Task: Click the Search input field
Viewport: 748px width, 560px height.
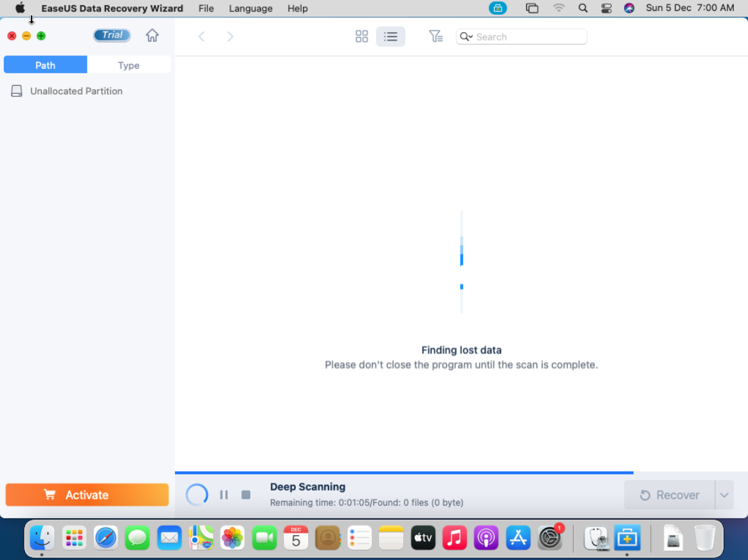Action: click(x=522, y=37)
